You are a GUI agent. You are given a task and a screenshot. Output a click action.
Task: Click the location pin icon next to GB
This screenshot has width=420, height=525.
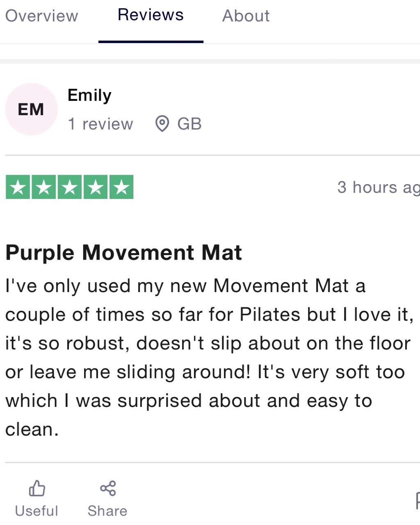[162, 123]
